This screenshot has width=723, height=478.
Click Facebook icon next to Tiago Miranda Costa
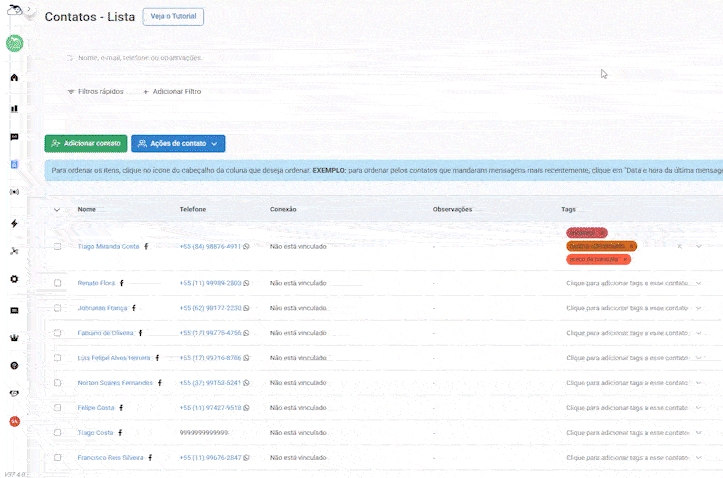coord(146,246)
